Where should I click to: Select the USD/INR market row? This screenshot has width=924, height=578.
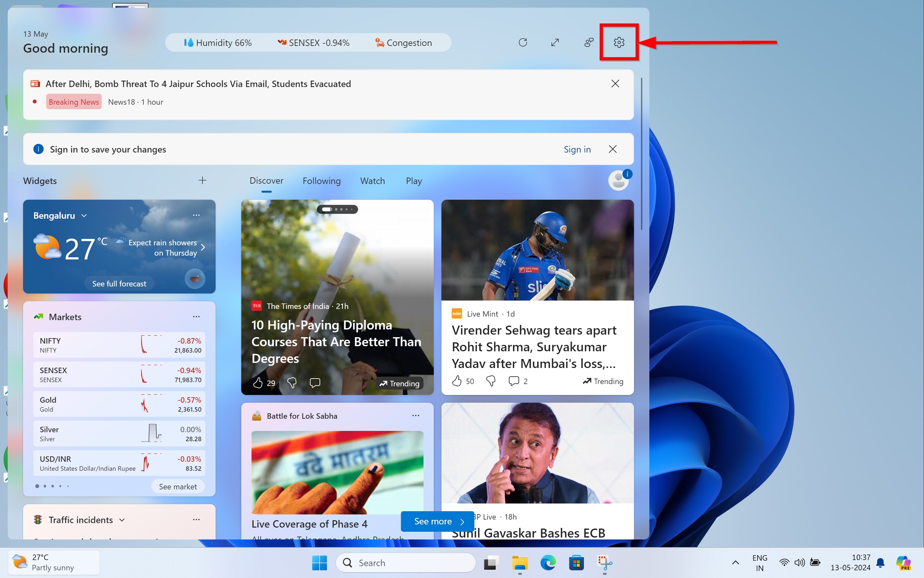119,463
